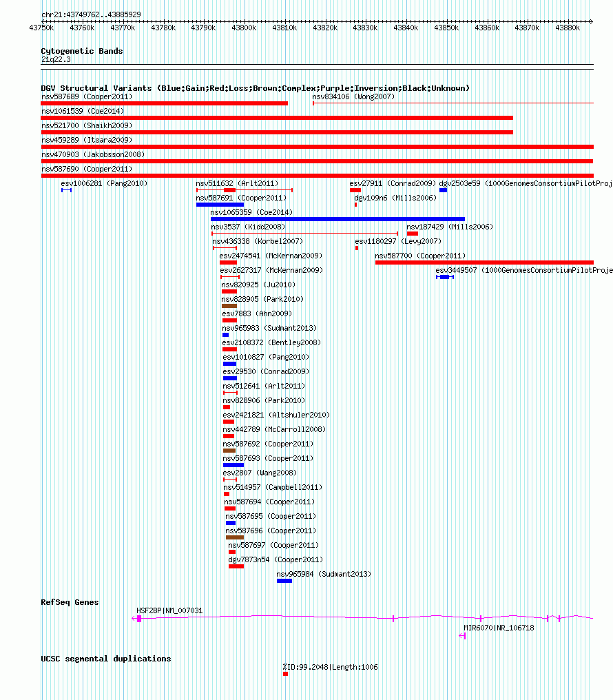Click the nsv587693 (Cooper2011) label

pyautogui.click(x=268, y=458)
